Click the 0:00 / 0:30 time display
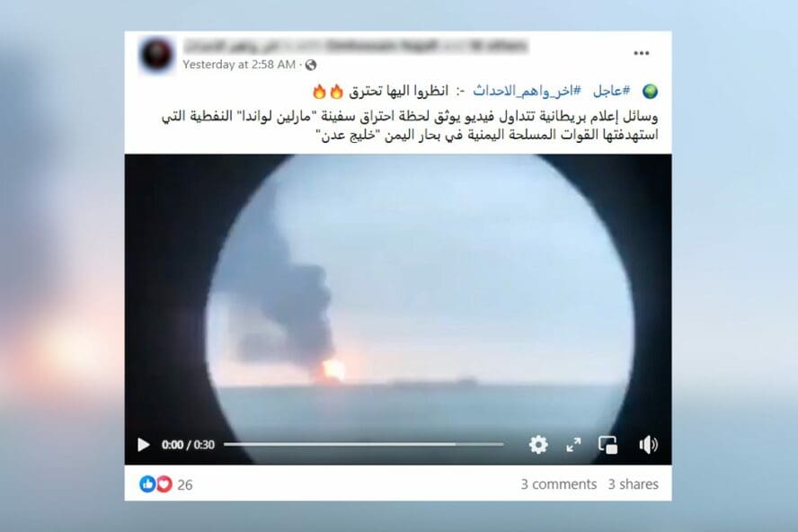The height and width of the screenshot is (532, 798). click(188, 445)
